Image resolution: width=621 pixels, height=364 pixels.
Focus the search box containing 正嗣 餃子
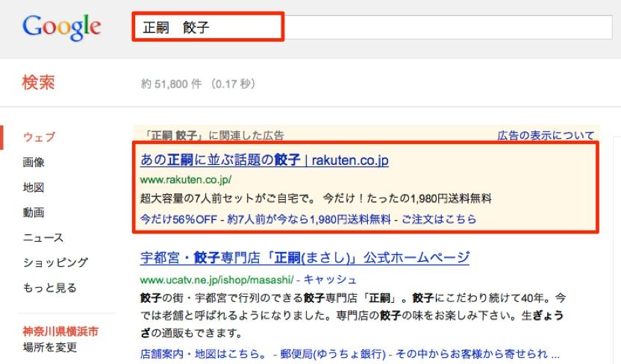[x=372, y=27]
